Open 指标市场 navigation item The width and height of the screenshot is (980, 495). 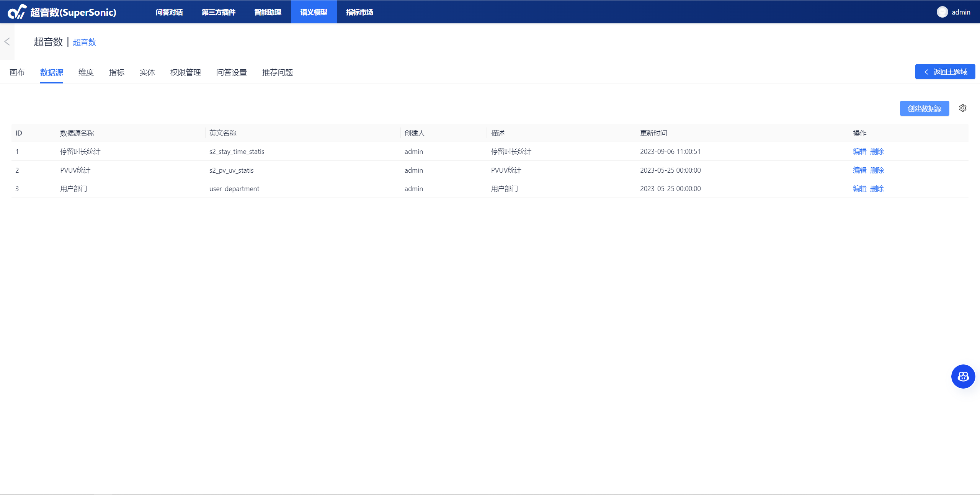coord(359,12)
